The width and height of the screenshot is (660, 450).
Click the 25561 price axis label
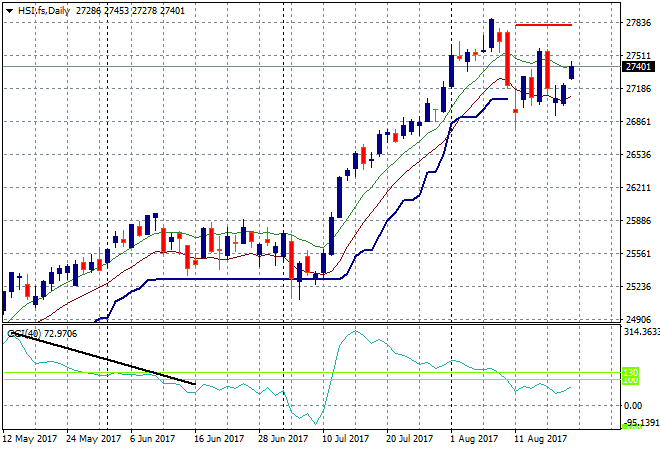[x=639, y=253]
